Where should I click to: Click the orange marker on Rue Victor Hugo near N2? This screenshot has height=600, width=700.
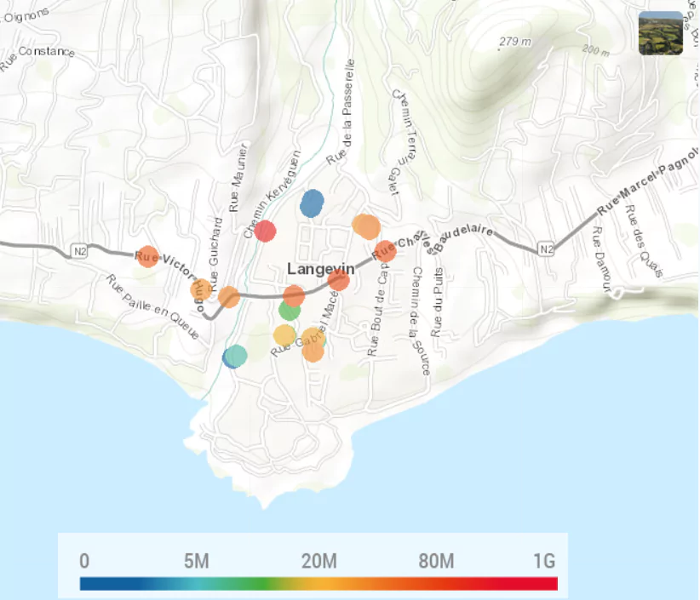pyautogui.click(x=148, y=256)
